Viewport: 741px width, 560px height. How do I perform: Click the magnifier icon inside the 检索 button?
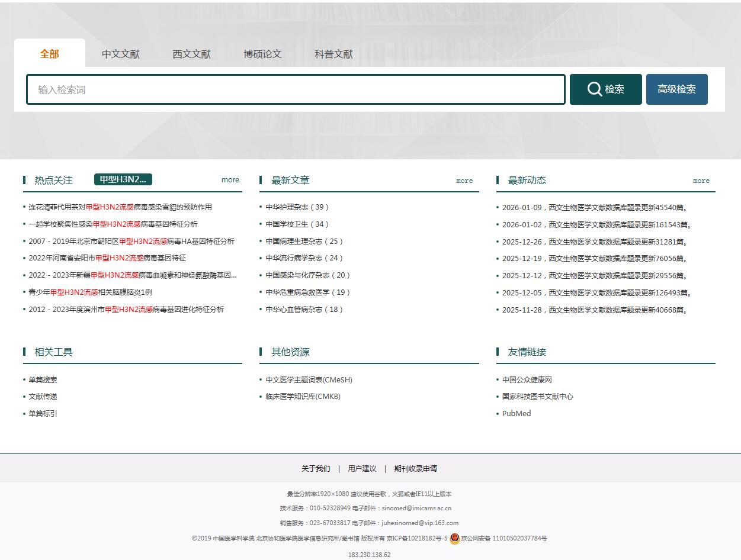[594, 89]
